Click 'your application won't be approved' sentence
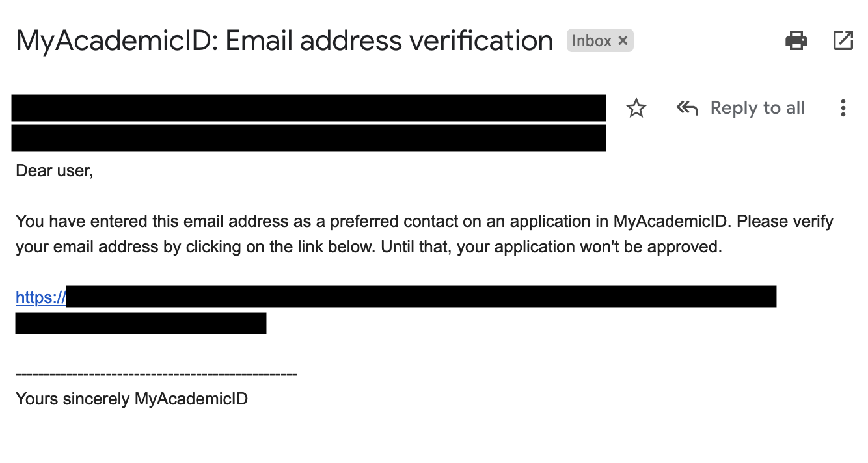 click(x=589, y=248)
